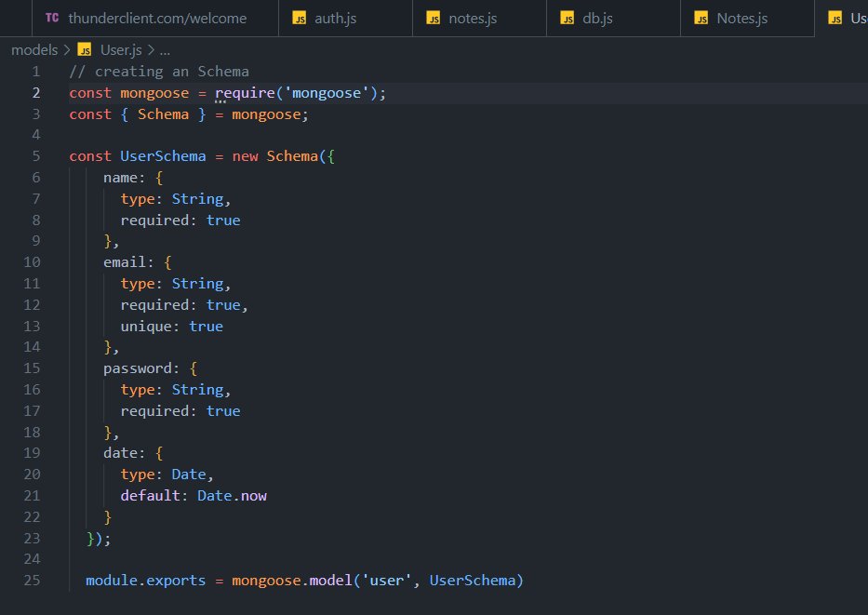Click line number 25 in gutter

[33, 581]
